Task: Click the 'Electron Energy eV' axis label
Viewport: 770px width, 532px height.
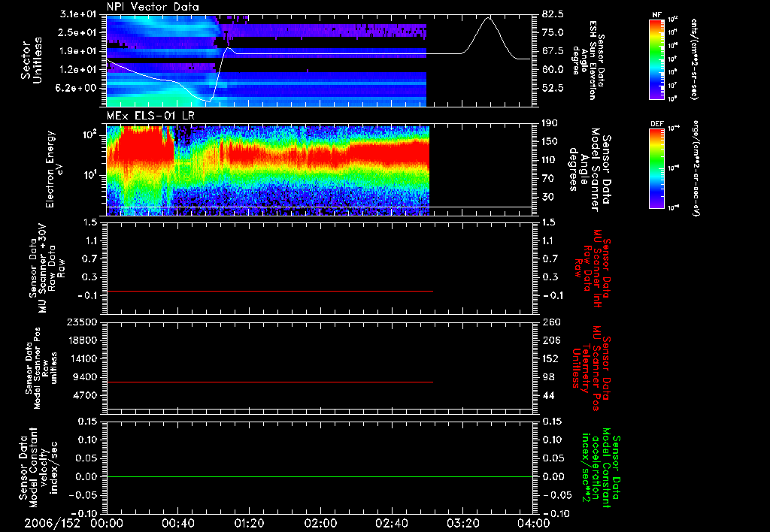Action: coord(54,169)
